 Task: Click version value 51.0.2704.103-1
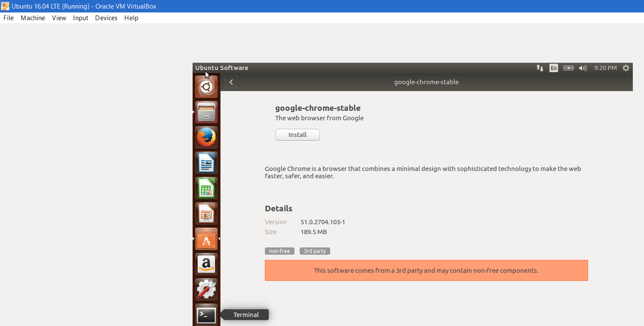point(323,222)
